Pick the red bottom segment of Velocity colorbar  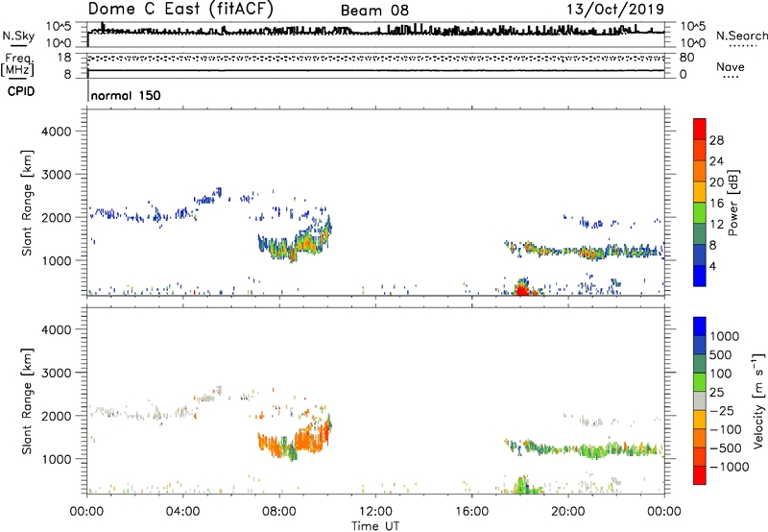tap(700, 475)
